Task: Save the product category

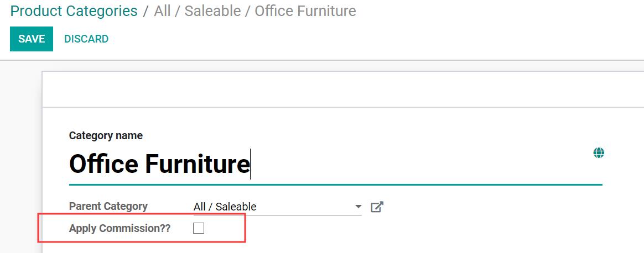Action: point(32,39)
